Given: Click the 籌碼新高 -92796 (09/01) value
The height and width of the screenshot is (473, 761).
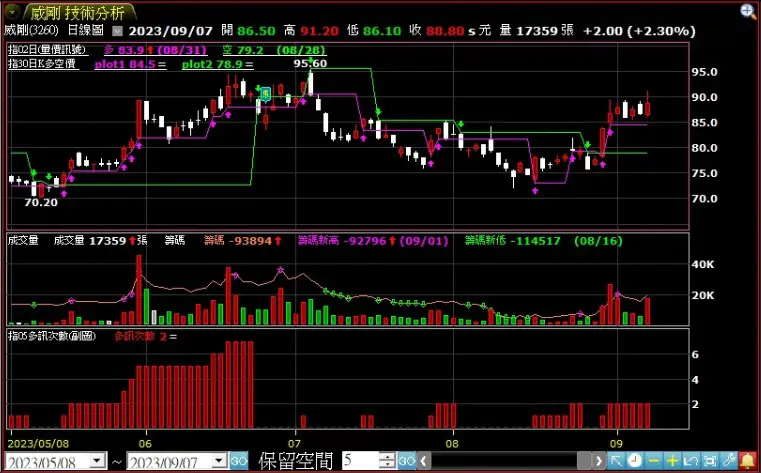Looking at the screenshot, I should click(373, 241).
